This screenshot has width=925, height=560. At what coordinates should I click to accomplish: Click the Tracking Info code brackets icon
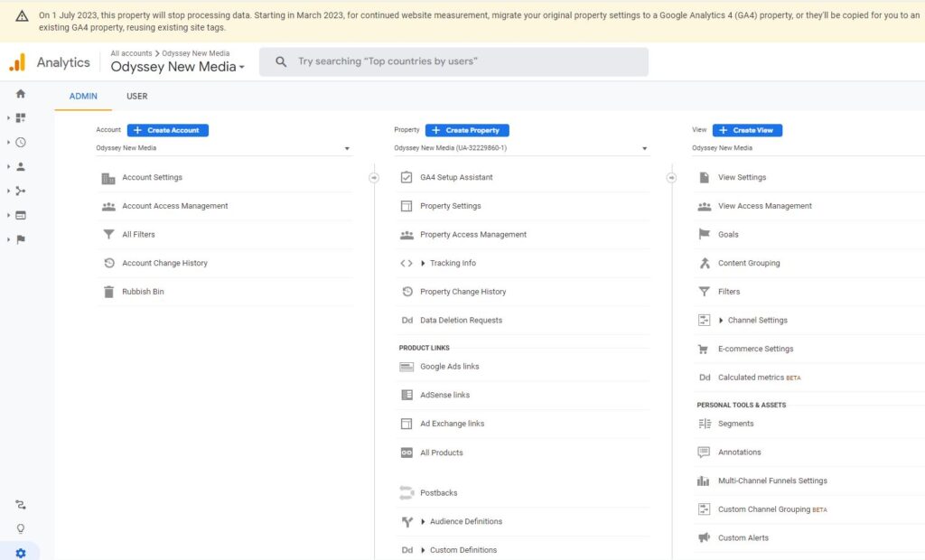tap(406, 263)
